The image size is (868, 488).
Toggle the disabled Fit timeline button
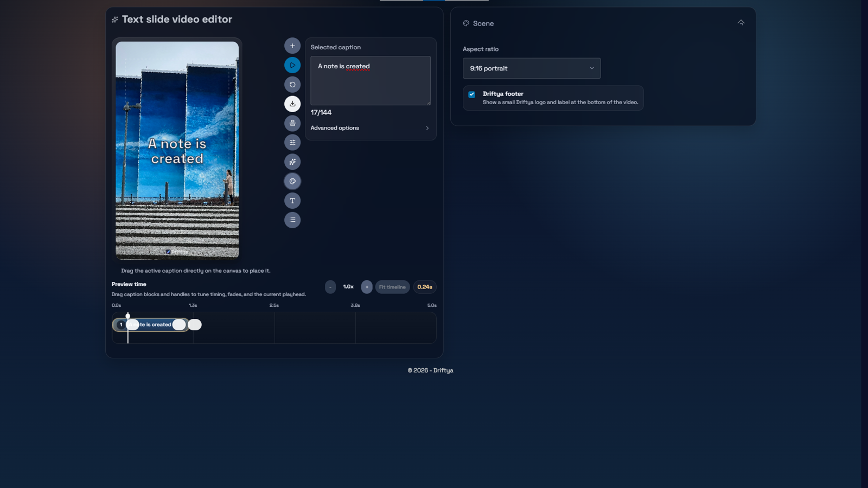point(392,287)
